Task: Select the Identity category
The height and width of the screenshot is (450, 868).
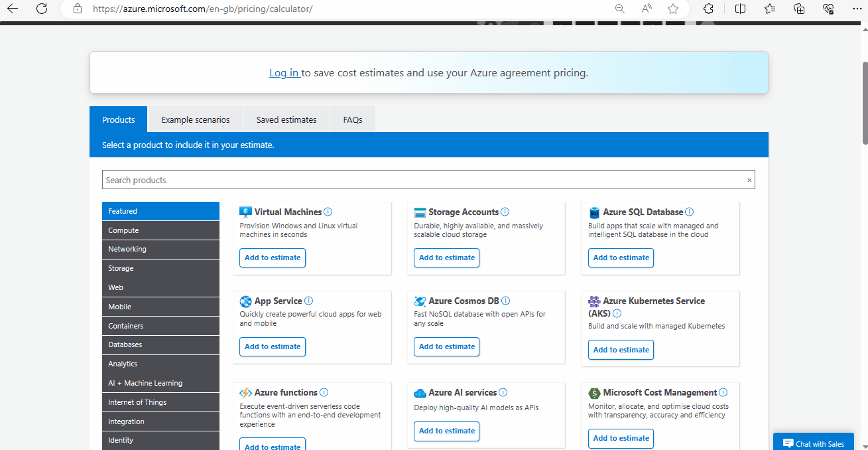Action: (x=160, y=440)
